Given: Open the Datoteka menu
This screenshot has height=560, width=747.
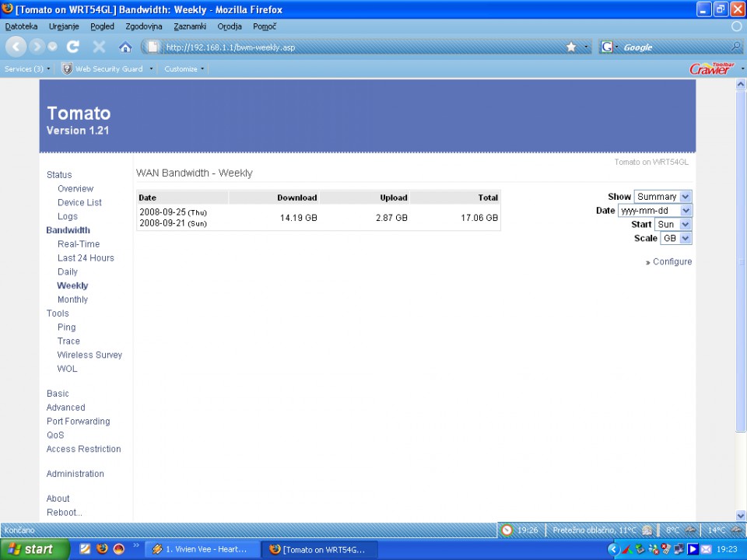Looking at the screenshot, I should coord(22,26).
